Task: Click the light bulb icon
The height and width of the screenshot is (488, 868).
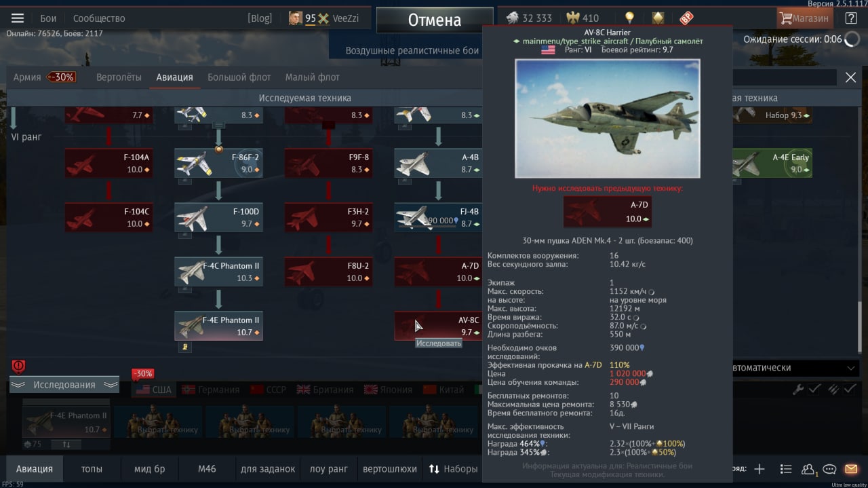Action: tap(629, 18)
